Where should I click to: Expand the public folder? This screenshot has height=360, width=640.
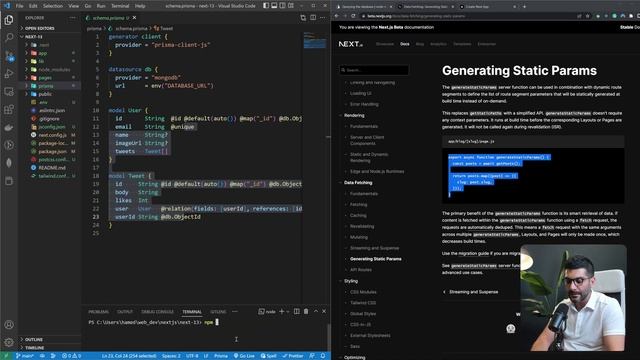(49, 94)
